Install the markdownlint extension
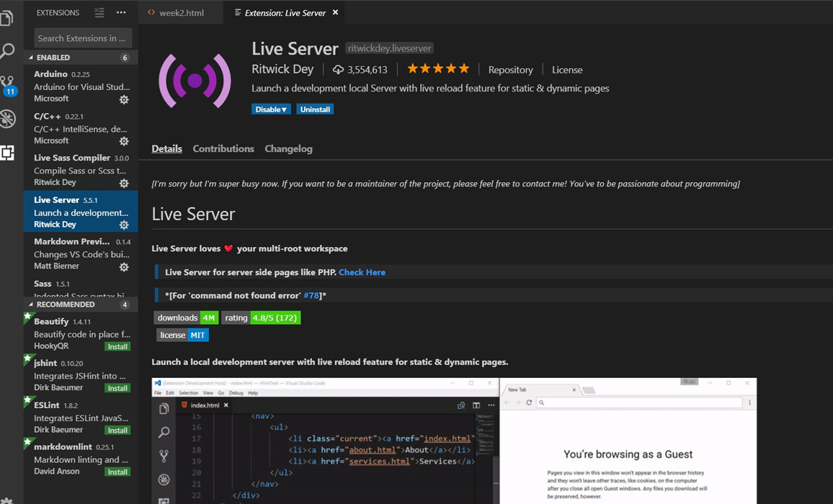Viewport: 833px width, 504px height. click(117, 472)
